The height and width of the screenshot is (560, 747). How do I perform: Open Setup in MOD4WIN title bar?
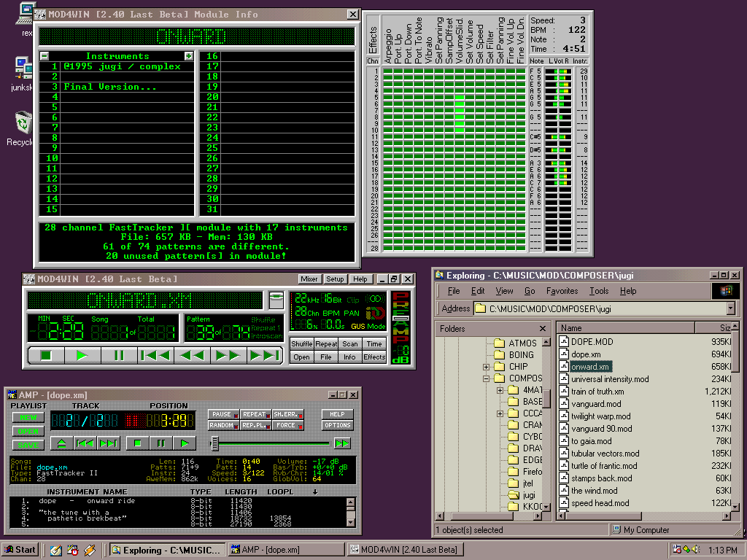pyautogui.click(x=334, y=279)
